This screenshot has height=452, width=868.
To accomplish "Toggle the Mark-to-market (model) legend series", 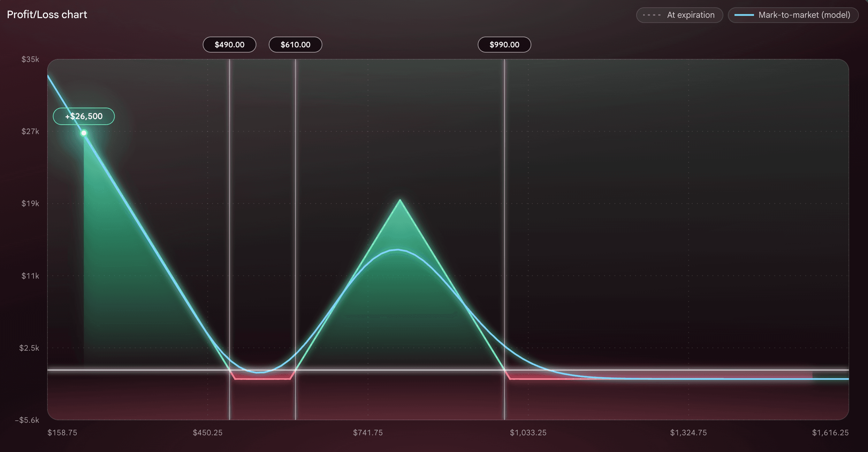I will tap(793, 15).
